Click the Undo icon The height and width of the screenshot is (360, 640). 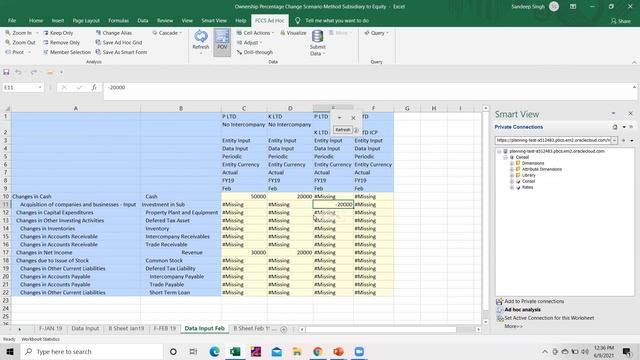pyautogui.click(x=18, y=72)
